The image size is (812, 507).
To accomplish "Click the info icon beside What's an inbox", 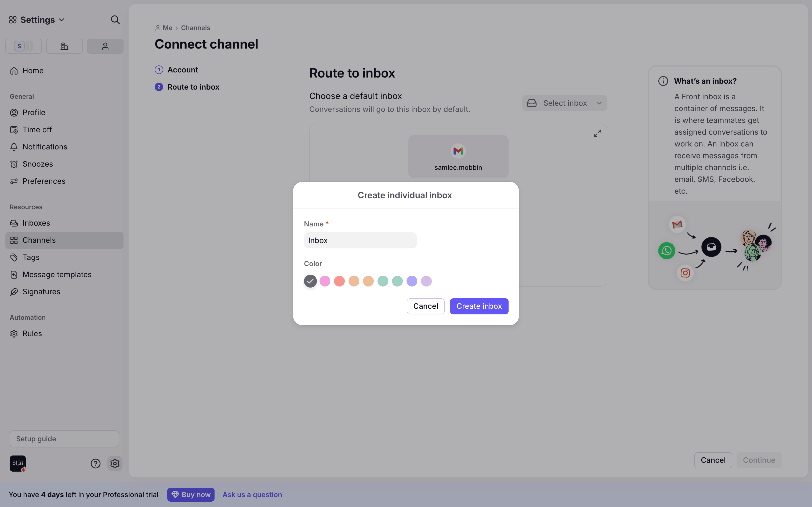I will pyautogui.click(x=663, y=81).
